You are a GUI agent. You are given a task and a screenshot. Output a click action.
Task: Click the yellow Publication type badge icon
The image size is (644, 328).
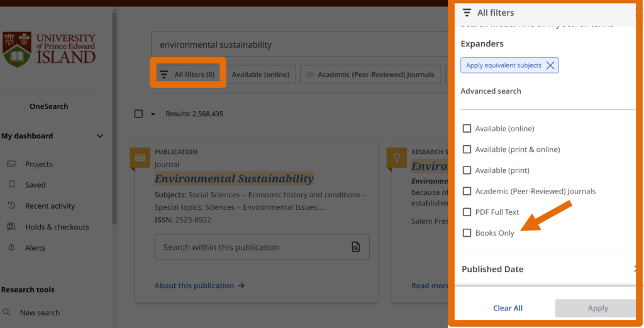click(140, 158)
